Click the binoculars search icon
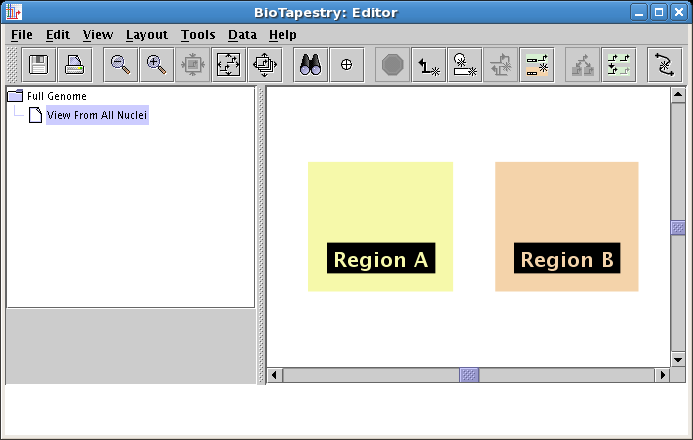 [x=311, y=65]
